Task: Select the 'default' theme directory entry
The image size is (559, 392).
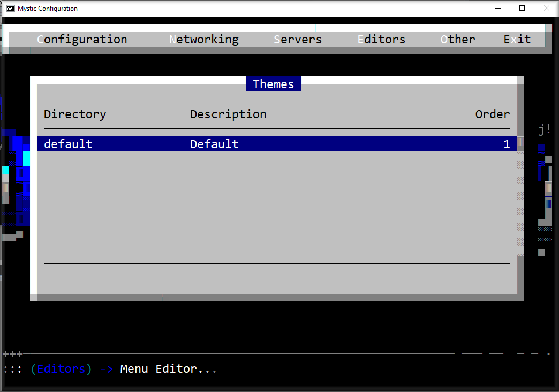Action: click(68, 144)
